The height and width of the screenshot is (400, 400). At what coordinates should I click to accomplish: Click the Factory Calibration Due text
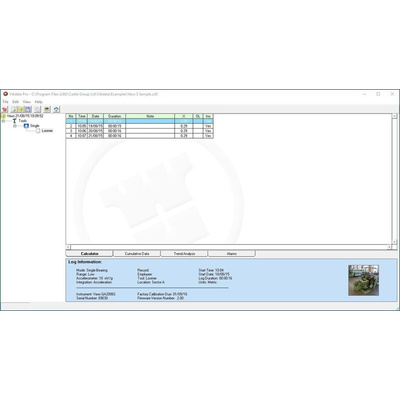(x=162, y=294)
